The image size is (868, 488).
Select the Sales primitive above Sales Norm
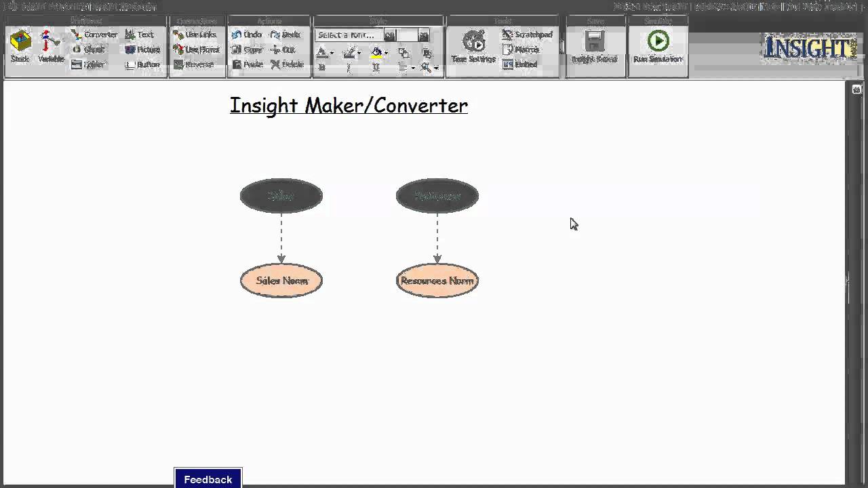tap(281, 196)
